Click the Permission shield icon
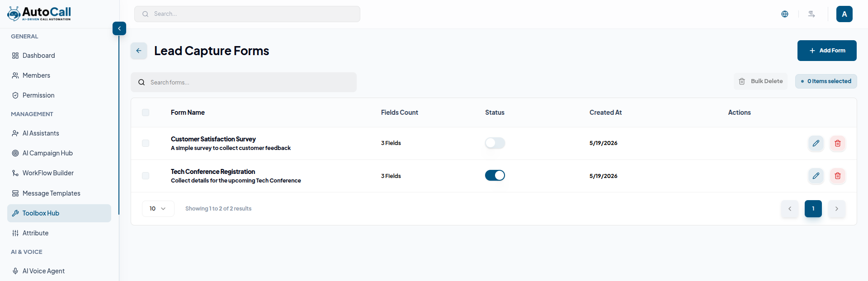The image size is (868, 281). [15, 95]
